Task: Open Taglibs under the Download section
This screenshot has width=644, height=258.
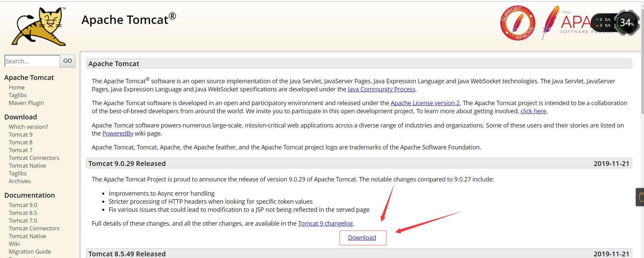Action: [x=18, y=173]
